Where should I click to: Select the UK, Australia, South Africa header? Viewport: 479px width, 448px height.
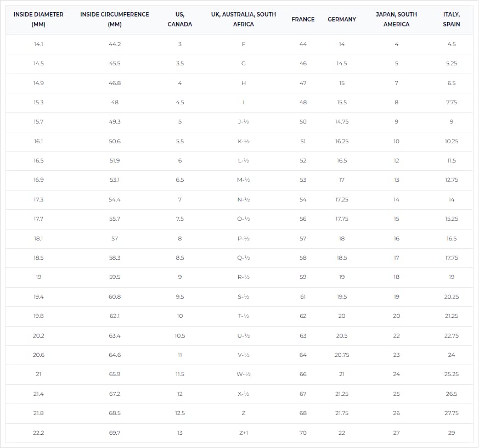point(244,19)
